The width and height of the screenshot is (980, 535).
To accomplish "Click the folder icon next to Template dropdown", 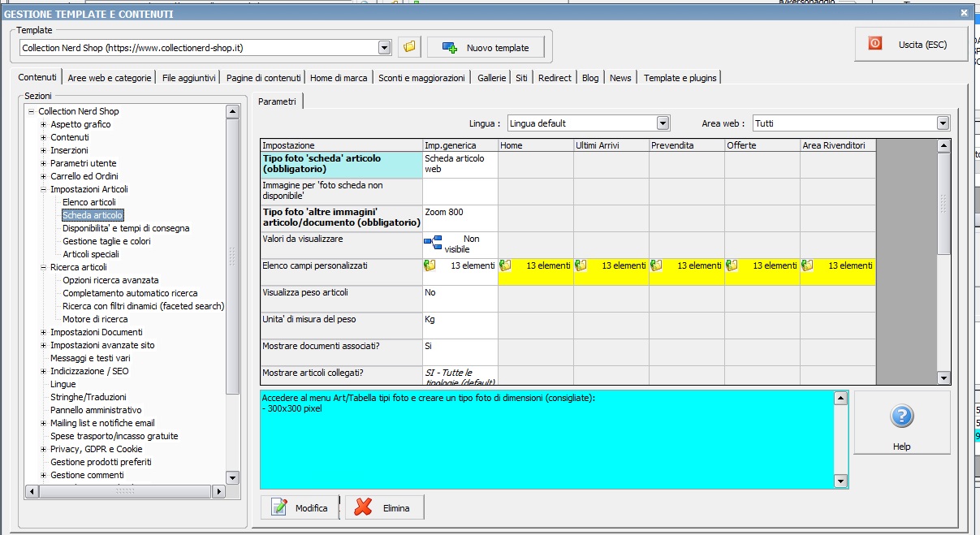I will click(x=410, y=47).
